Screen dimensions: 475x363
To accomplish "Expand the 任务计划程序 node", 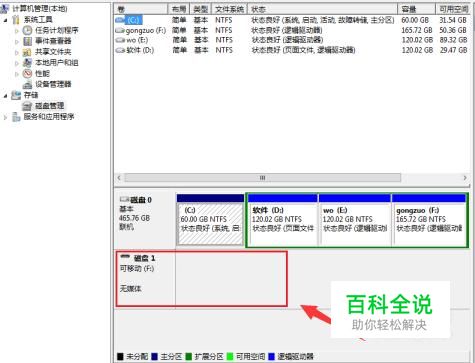I will coord(16,31).
